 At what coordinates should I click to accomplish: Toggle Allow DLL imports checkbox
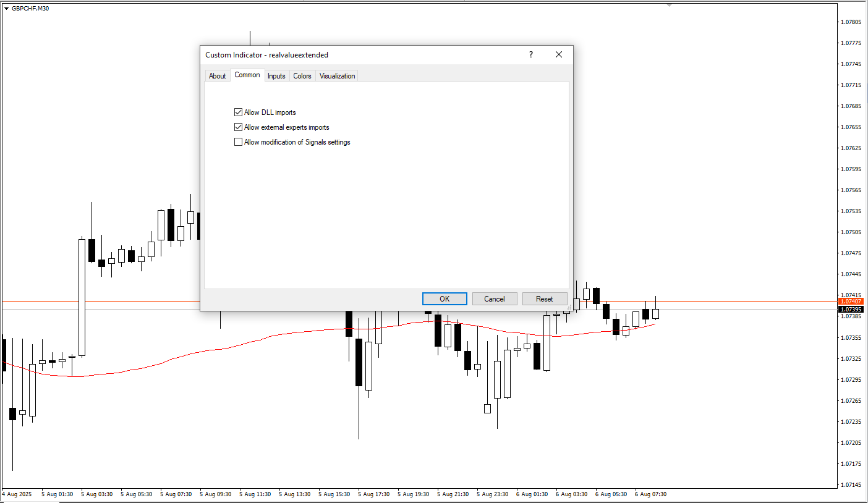point(238,112)
